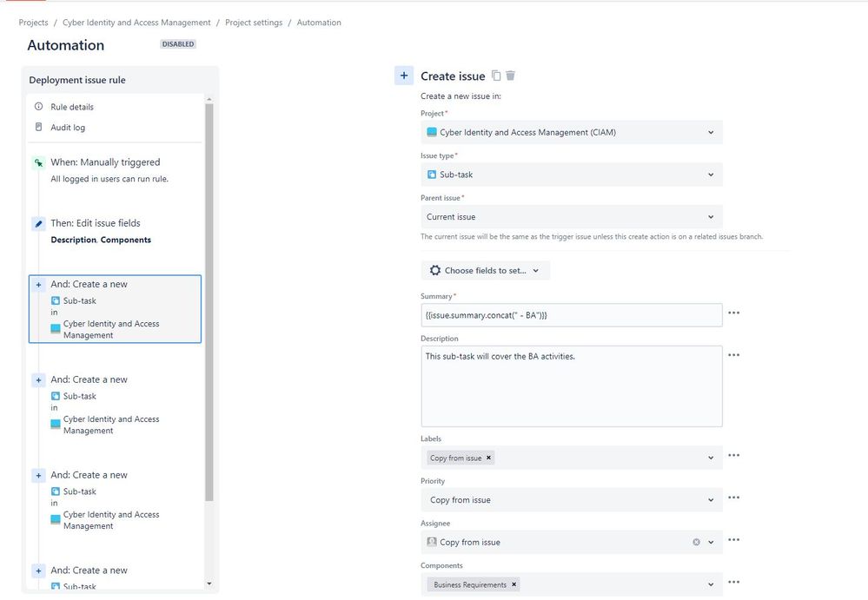Screen dimensions: 868x600
Task: Open the ellipsis menu for Components
Action: (734, 582)
